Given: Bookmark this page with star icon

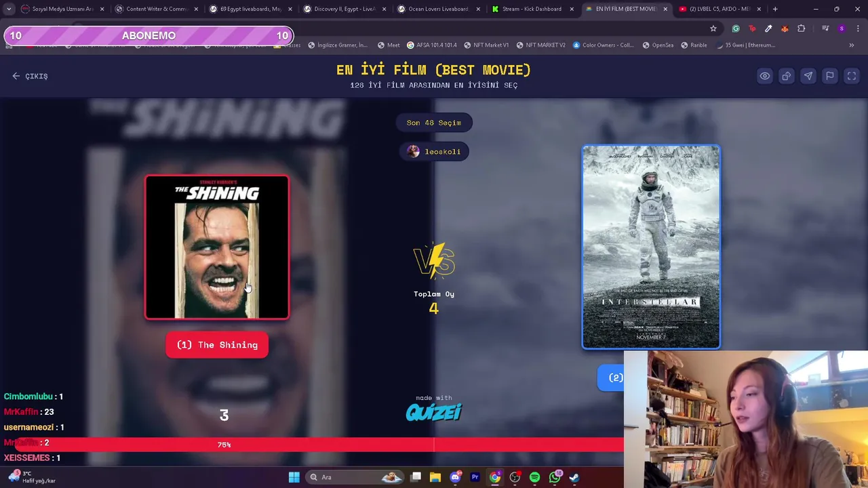Looking at the screenshot, I should 713,28.
